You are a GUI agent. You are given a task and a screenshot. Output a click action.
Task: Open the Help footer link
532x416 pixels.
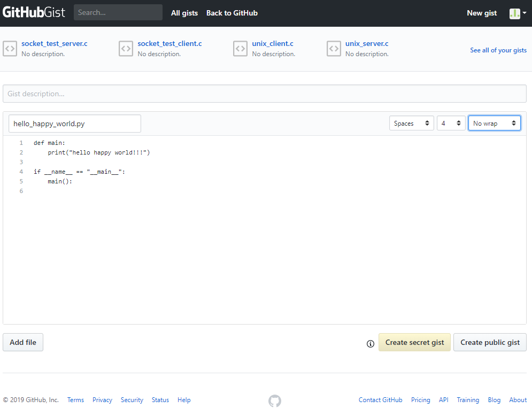click(184, 400)
